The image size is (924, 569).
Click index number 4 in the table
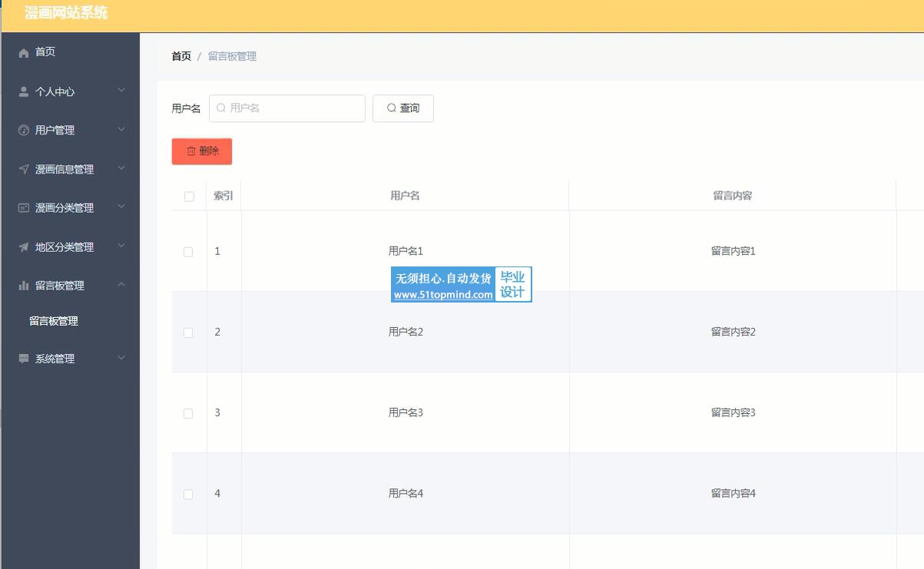pyautogui.click(x=217, y=493)
